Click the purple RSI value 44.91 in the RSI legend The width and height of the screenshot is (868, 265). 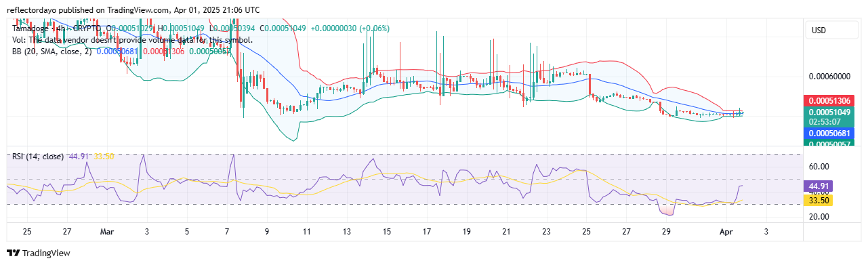79,157
